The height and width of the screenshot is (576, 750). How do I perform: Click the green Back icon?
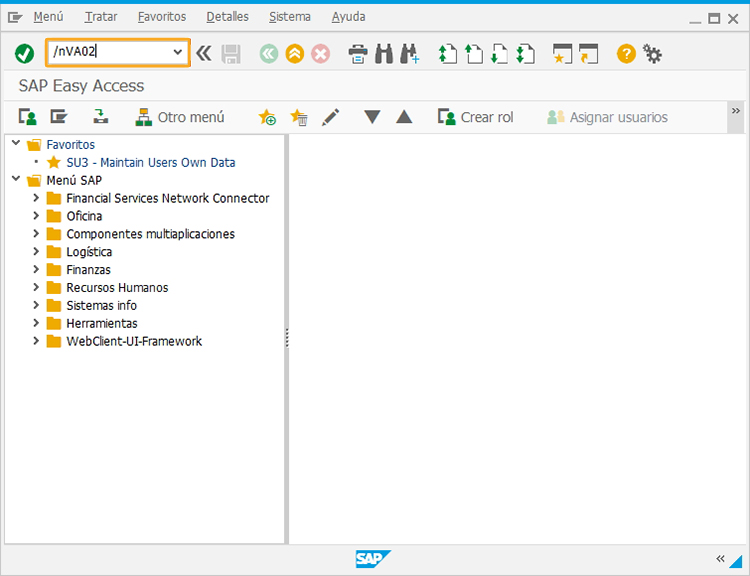coord(269,54)
